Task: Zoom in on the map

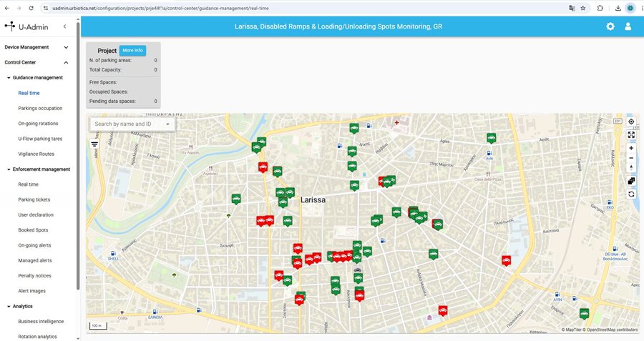Action: (x=631, y=149)
